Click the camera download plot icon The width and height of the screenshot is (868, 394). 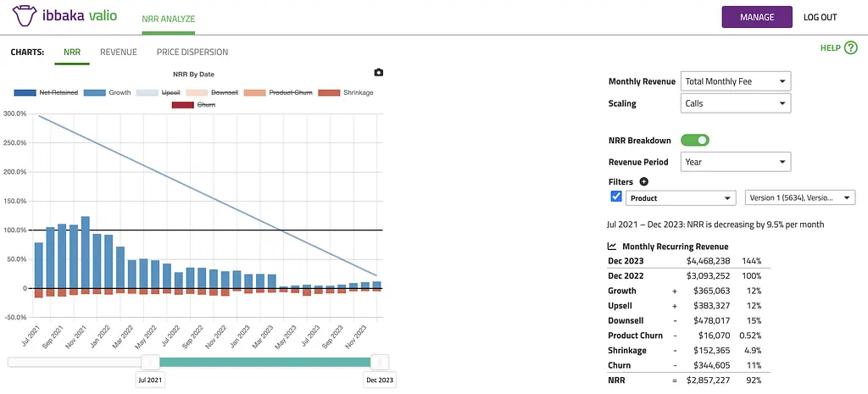(378, 74)
